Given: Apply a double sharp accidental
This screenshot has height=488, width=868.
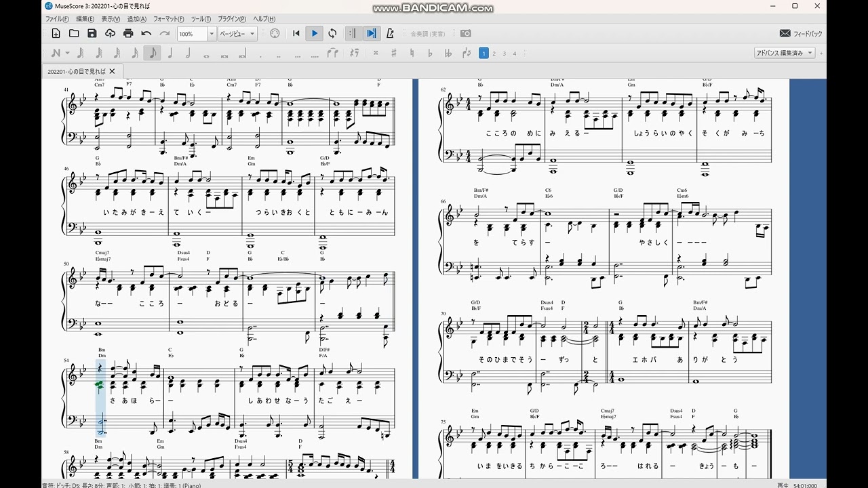Looking at the screenshot, I should pyautogui.click(x=375, y=53).
